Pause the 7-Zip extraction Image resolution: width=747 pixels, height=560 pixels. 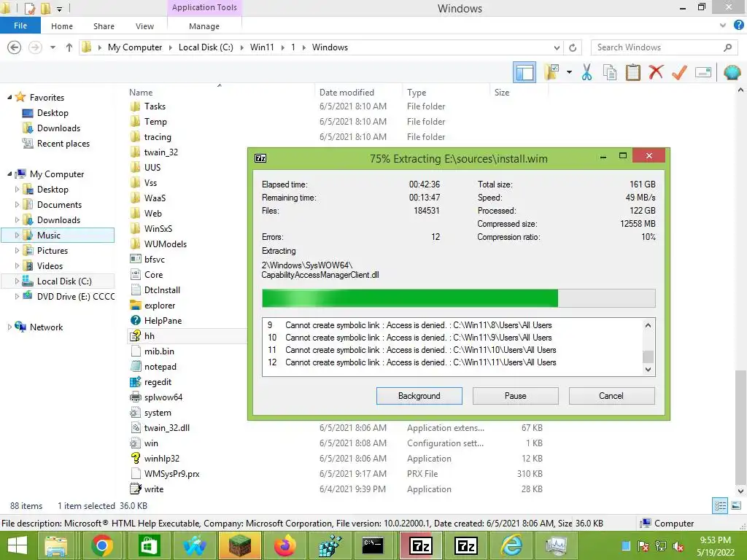[x=516, y=396]
